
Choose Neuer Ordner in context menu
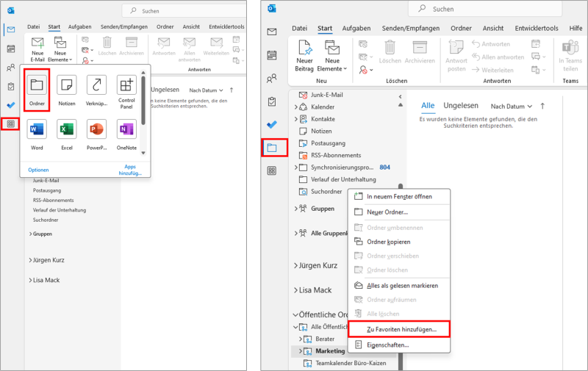click(399, 212)
